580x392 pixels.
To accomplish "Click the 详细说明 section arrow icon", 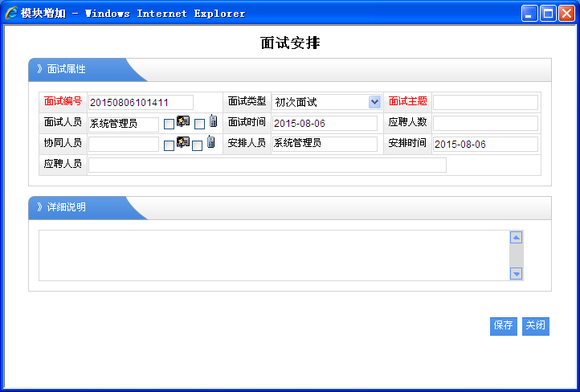I will click(x=39, y=207).
